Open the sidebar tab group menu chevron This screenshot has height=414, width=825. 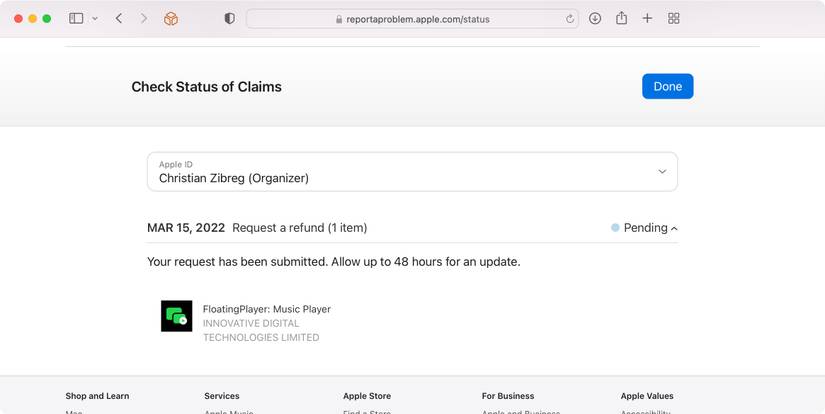click(x=95, y=19)
